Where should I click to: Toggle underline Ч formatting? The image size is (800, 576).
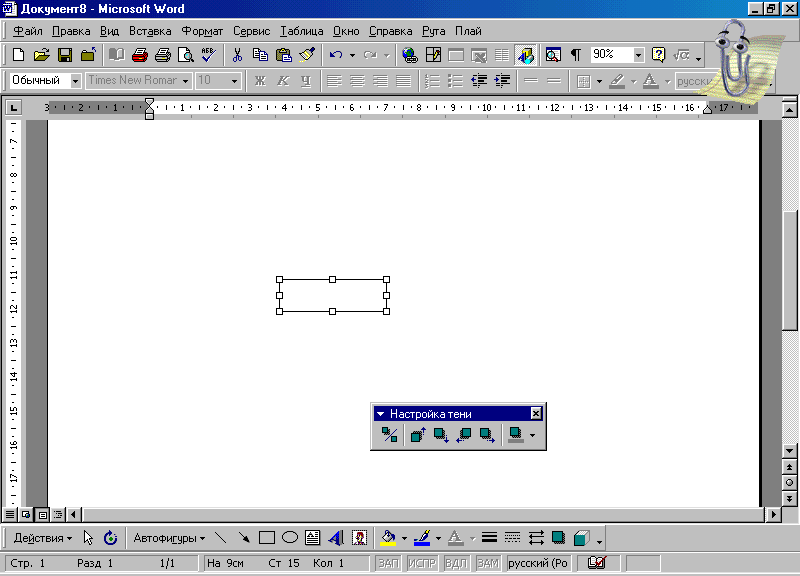coord(306,81)
